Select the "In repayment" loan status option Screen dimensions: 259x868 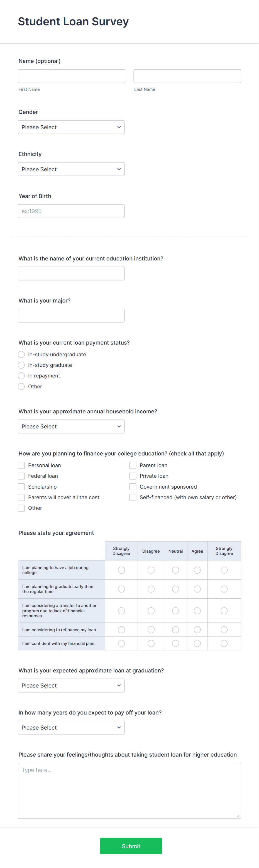(21, 376)
